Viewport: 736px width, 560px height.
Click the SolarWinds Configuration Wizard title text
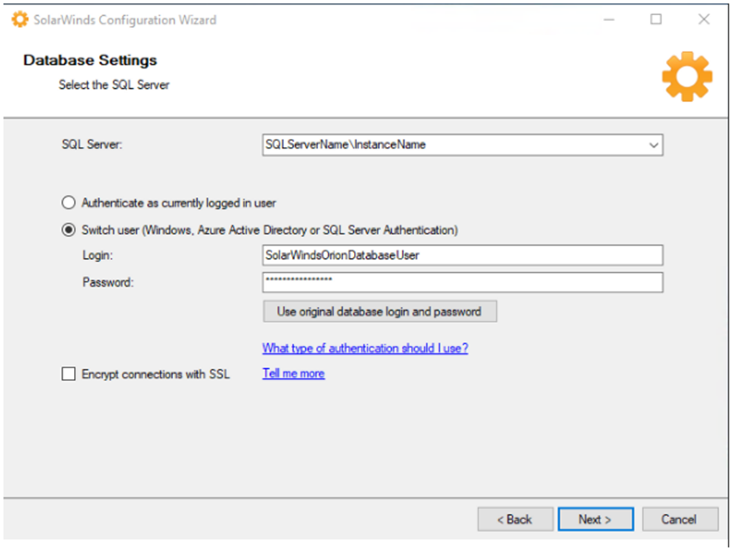pyautogui.click(x=125, y=20)
